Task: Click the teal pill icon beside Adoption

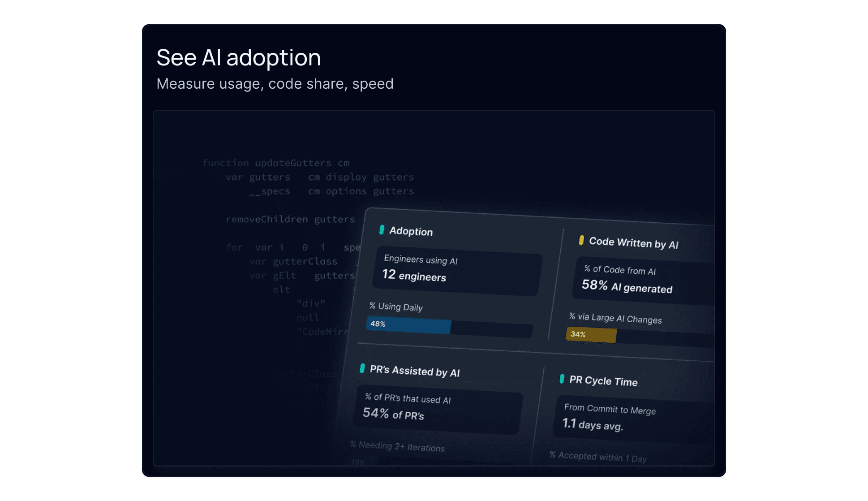Action: 382,230
